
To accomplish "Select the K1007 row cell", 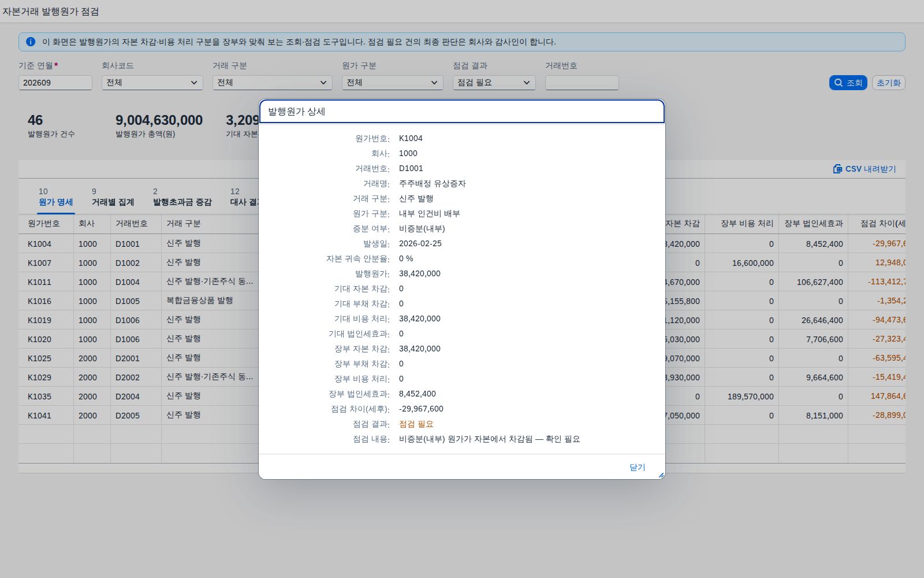I will click(46, 263).
